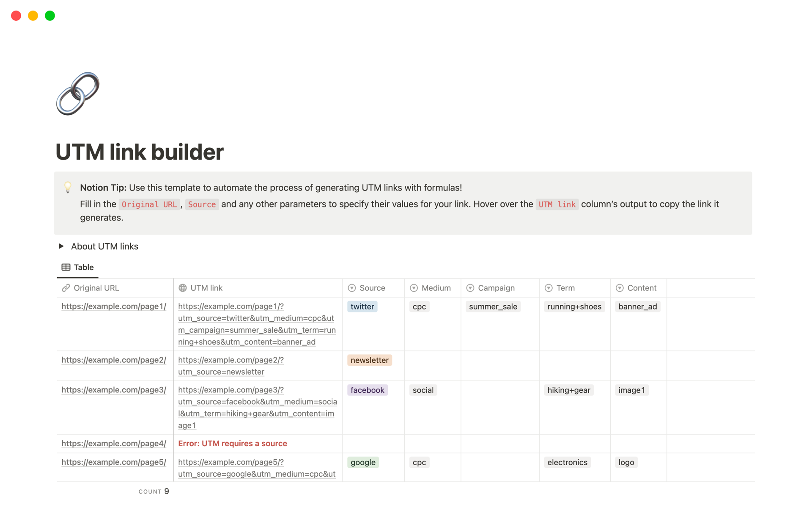Click the Error: UTM requires a source cell
The height and width of the screenshot is (508, 812).
pyautogui.click(x=233, y=443)
